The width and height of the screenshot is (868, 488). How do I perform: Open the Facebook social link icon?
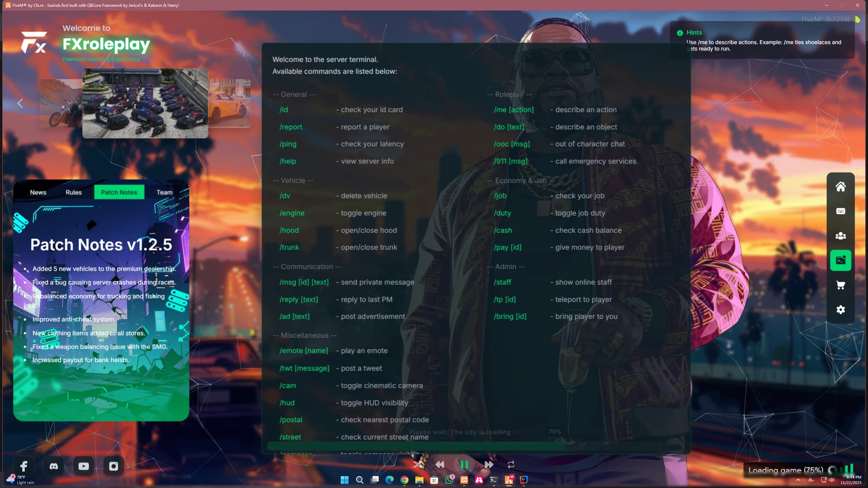tap(24, 466)
